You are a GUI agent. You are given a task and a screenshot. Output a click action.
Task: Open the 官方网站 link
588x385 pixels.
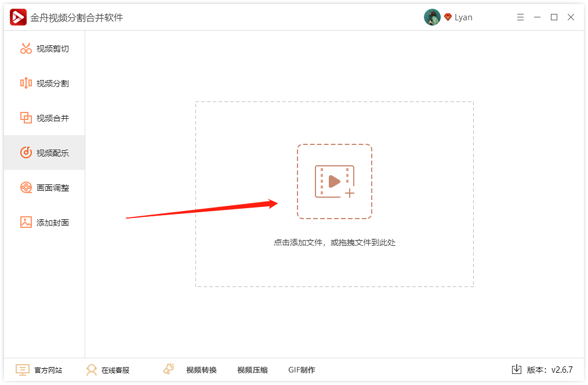tap(48, 370)
